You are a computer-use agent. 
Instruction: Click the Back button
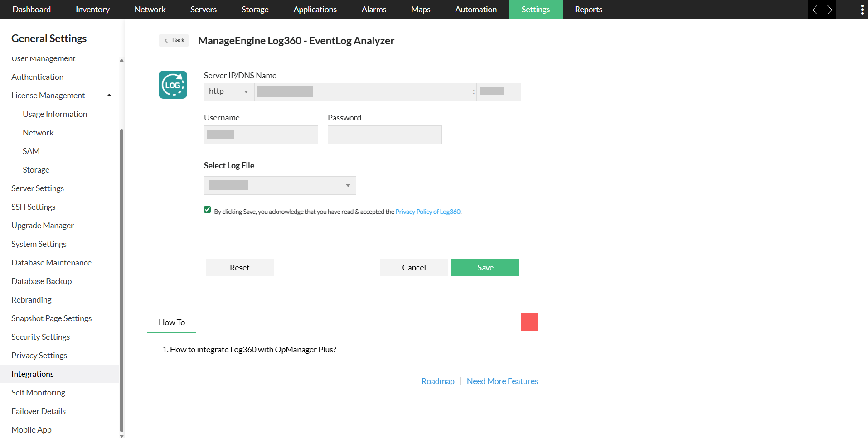click(174, 40)
